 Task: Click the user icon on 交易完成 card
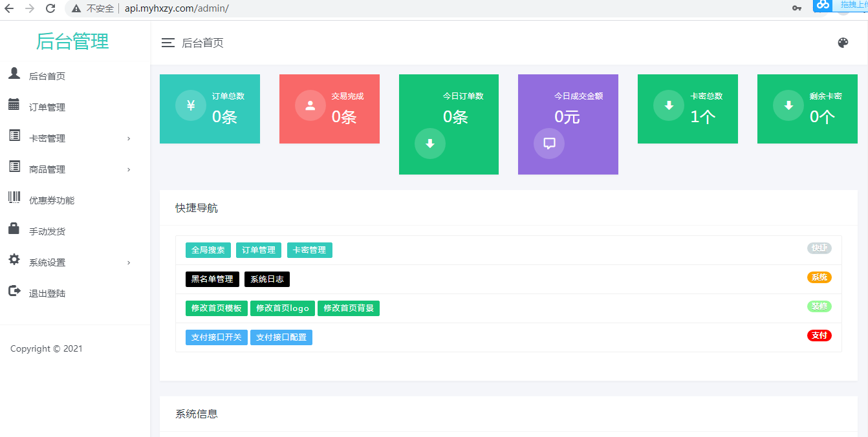[x=310, y=105]
